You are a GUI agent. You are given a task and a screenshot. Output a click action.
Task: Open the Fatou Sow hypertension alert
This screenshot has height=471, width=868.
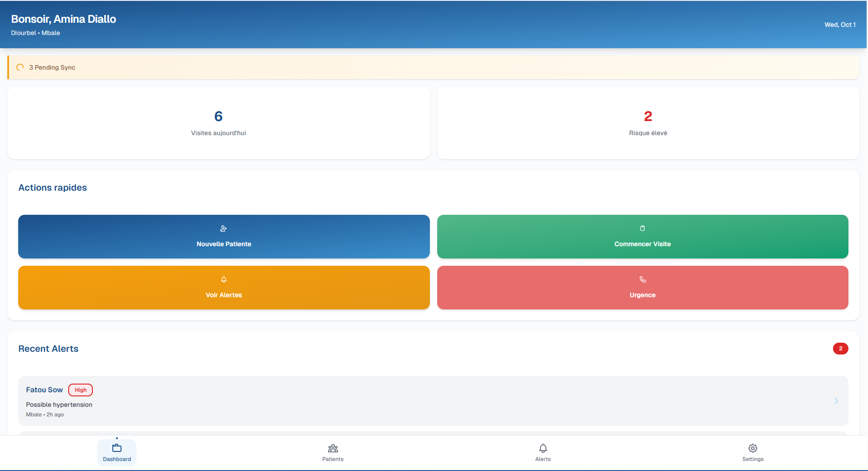[x=432, y=401]
